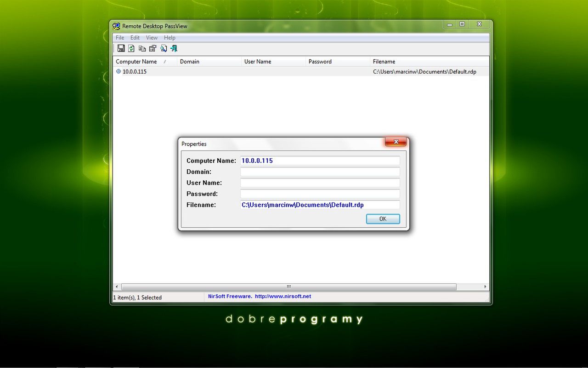This screenshot has height=368, width=588.
Task: Click the Exit toolbar icon
Action: 174,48
